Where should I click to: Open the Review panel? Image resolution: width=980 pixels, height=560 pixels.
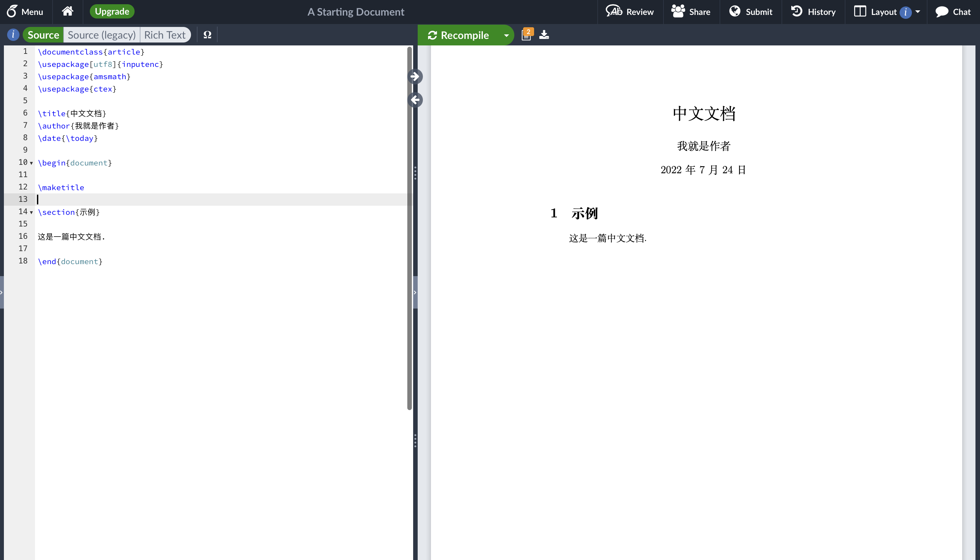point(630,12)
